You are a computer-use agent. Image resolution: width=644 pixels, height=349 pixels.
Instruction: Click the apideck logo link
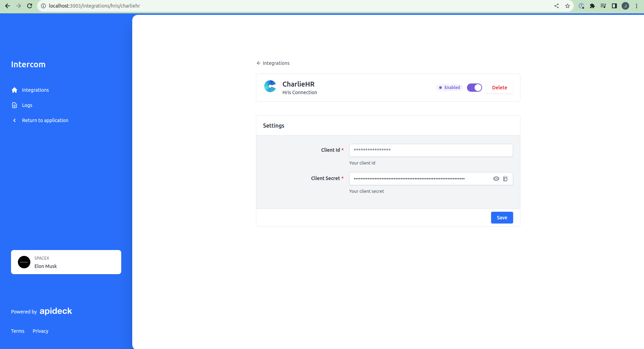click(x=56, y=311)
